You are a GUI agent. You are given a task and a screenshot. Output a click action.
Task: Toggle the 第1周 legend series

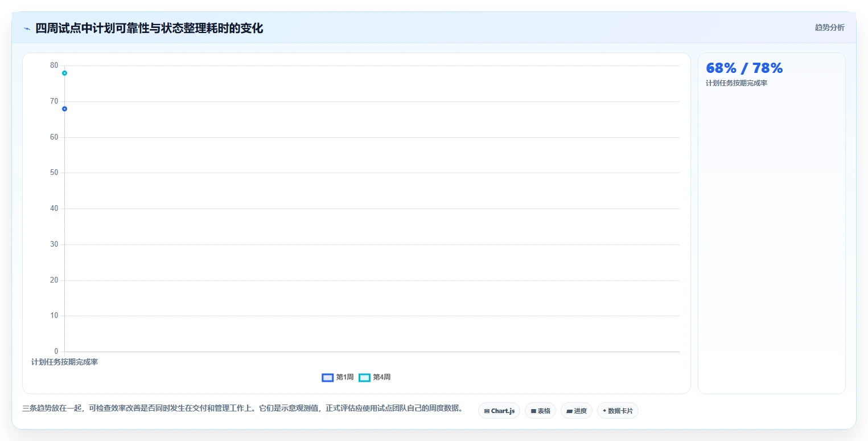point(338,377)
